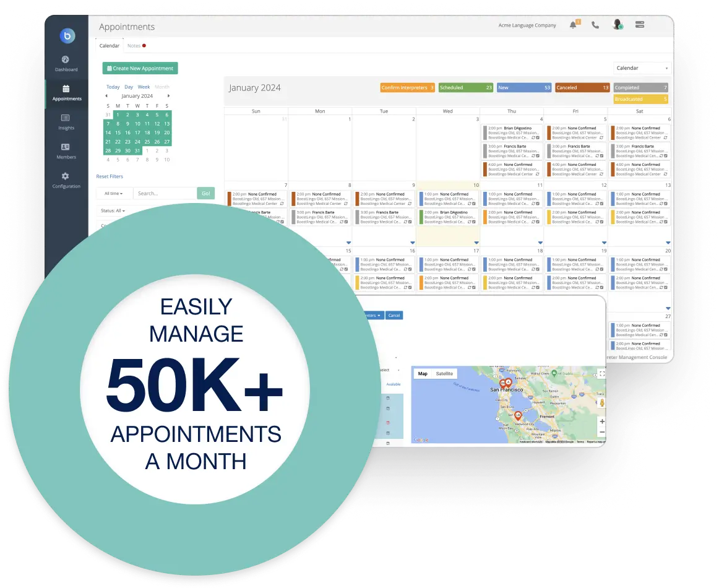
Task: Open Francis Barte appointment on Friday 5
Action: pos(576,151)
